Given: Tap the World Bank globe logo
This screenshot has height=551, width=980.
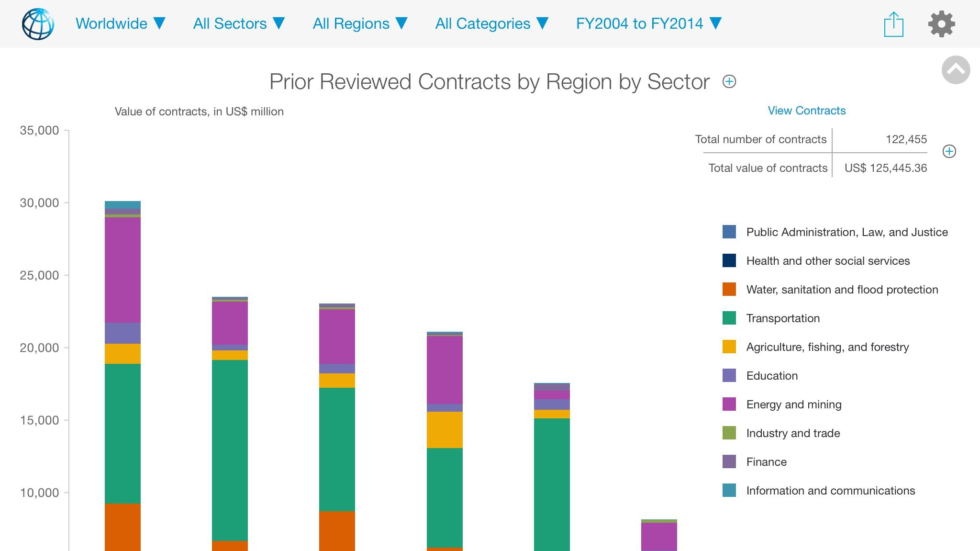Looking at the screenshot, I should [x=38, y=24].
